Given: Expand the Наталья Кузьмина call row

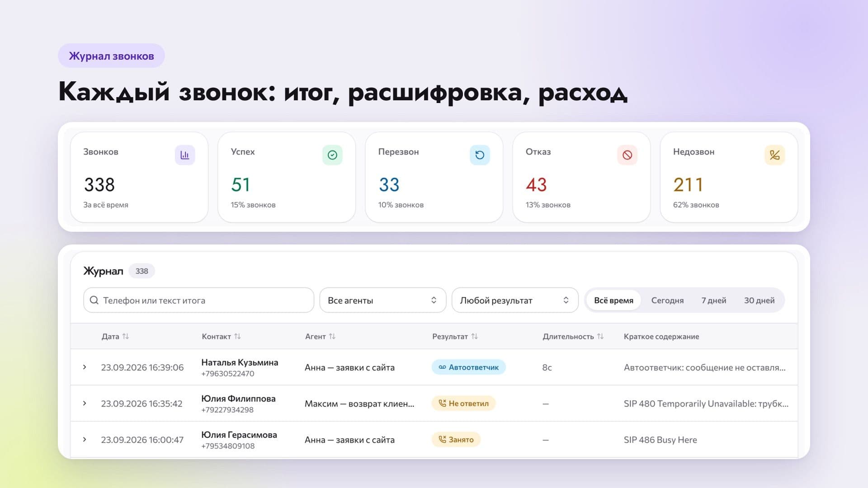Looking at the screenshot, I should (85, 367).
